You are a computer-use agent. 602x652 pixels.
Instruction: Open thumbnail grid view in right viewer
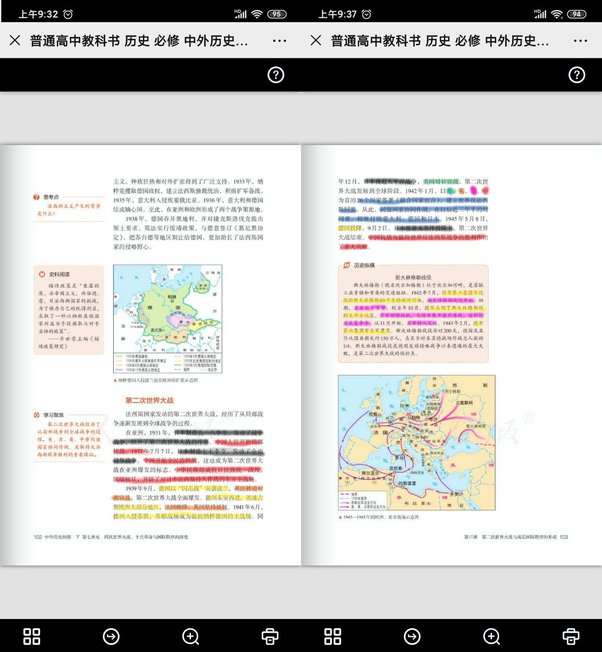pyautogui.click(x=333, y=636)
